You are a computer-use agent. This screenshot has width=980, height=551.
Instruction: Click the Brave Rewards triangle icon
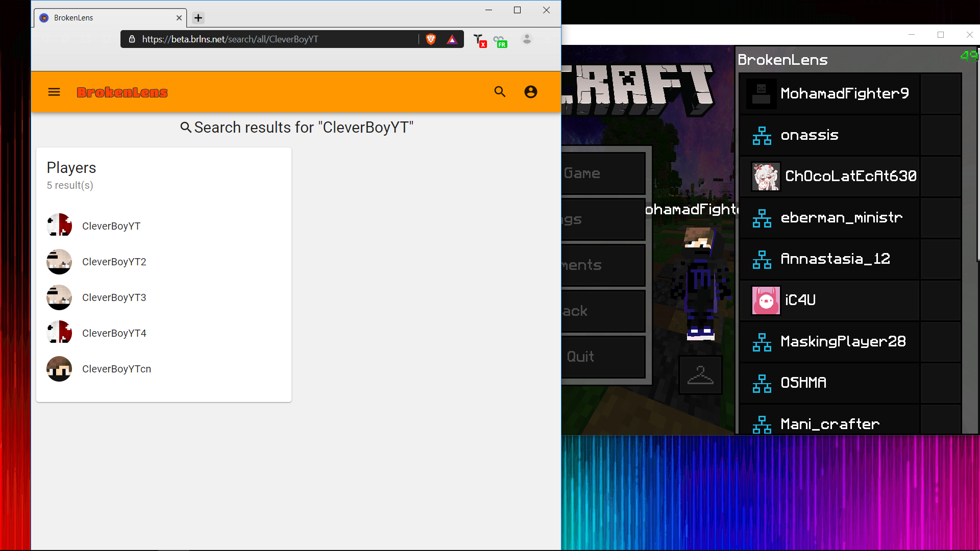pyautogui.click(x=452, y=39)
